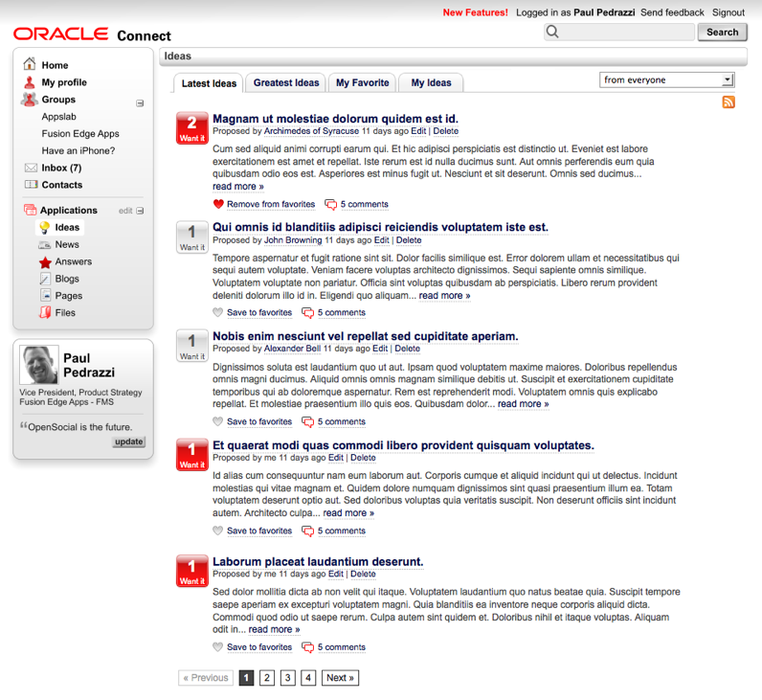
Task: Collapse the Groups section
Action: coord(140,103)
